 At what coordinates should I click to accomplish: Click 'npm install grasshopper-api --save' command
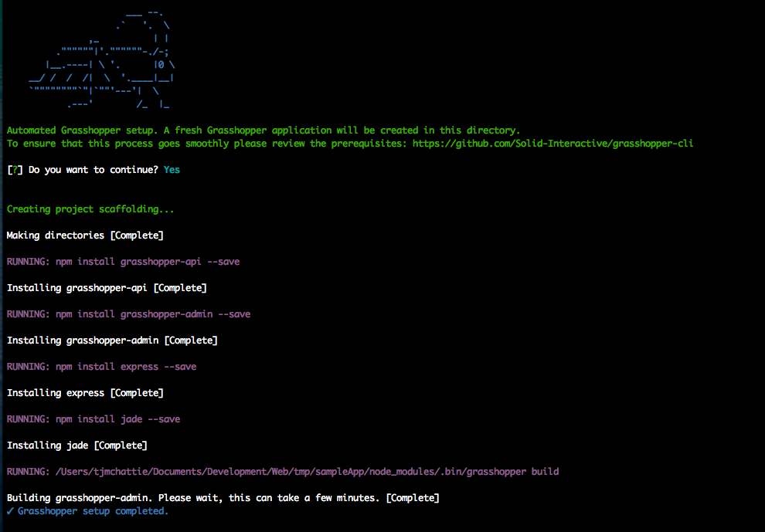coord(148,262)
